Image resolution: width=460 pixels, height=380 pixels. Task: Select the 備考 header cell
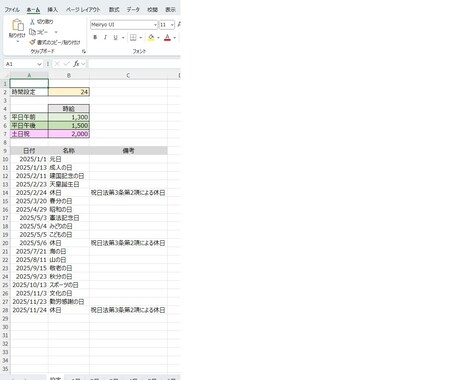coord(128,151)
